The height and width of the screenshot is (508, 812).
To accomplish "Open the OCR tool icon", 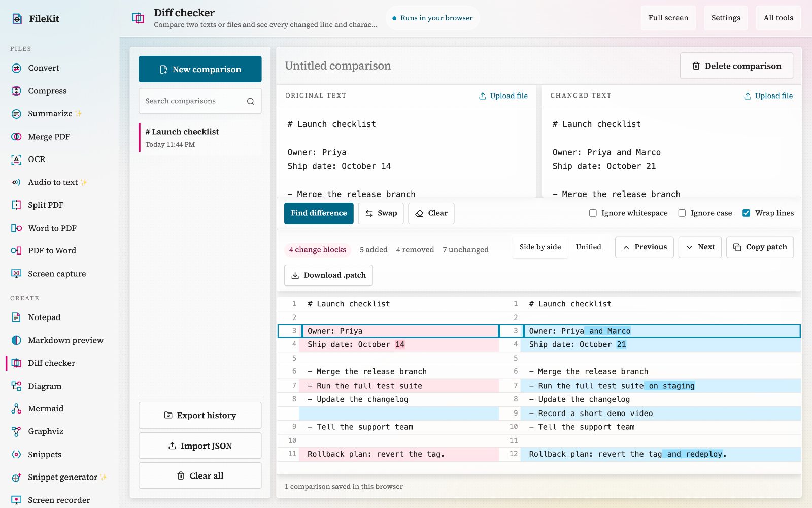I will click(16, 160).
